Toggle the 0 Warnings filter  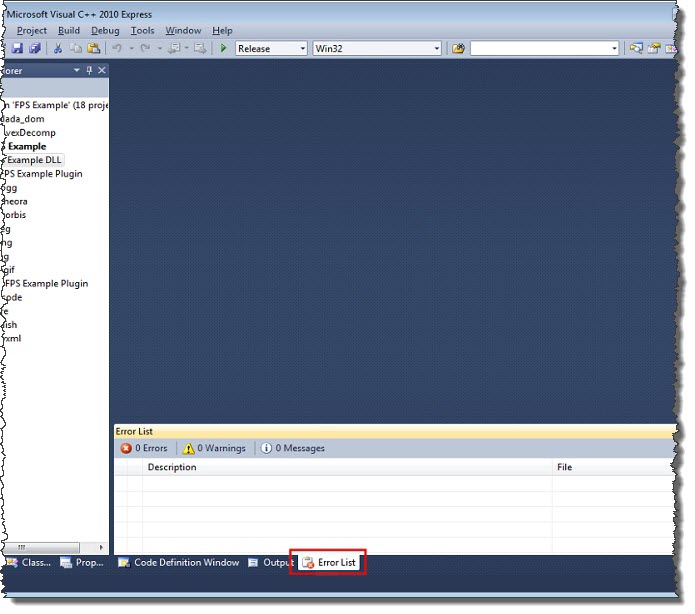[x=214, y=448]
